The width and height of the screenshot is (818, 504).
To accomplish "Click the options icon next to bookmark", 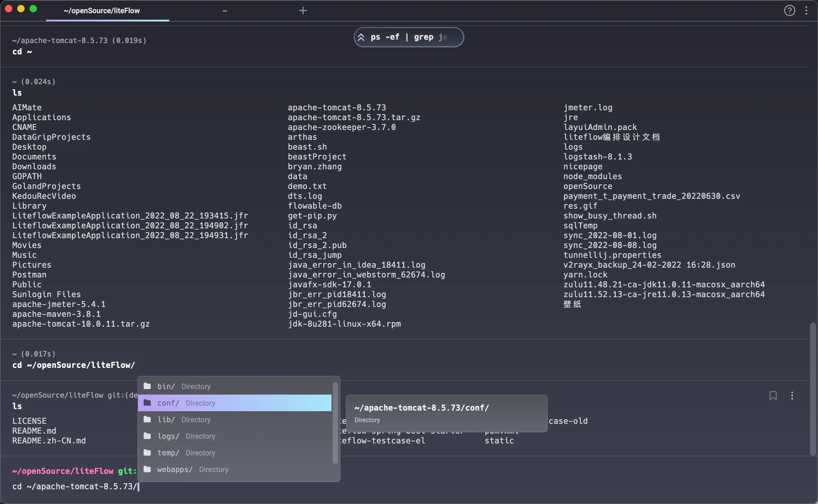I will (x=792, y=395).
